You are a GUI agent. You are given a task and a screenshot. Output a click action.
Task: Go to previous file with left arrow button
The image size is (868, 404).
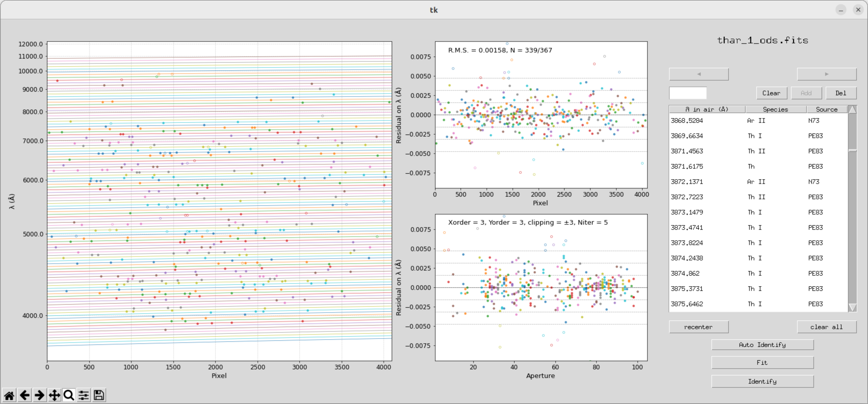698,74
